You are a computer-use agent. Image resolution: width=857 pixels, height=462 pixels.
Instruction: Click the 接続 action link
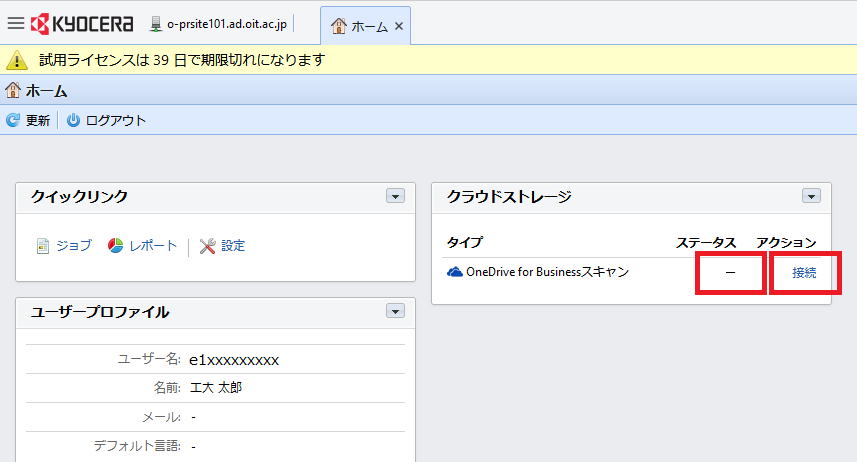pos(804,272)
